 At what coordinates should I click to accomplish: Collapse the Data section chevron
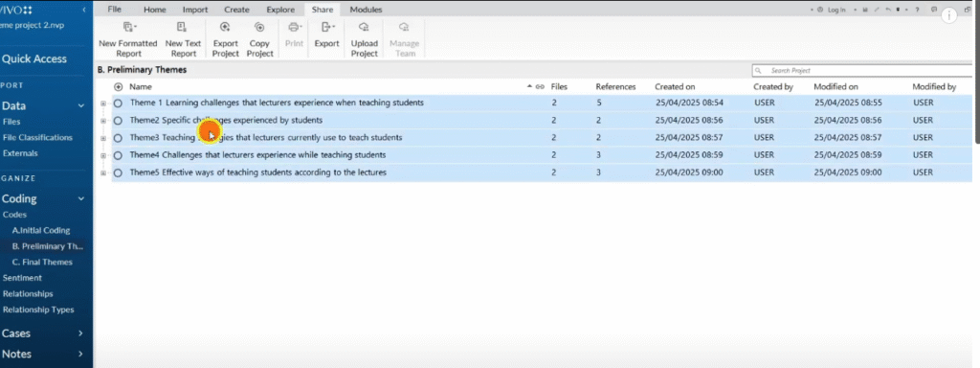(x=80, y=105)
